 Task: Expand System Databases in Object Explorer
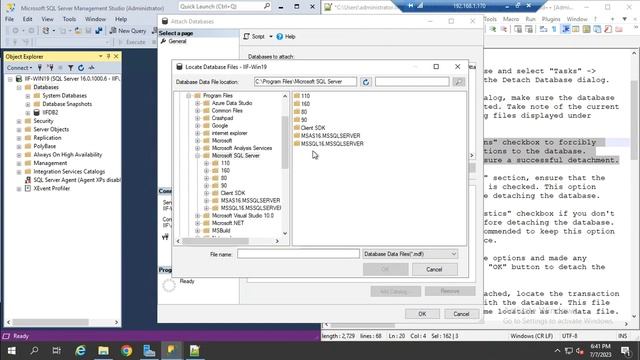pyautogui.click(x=28, y=96)
